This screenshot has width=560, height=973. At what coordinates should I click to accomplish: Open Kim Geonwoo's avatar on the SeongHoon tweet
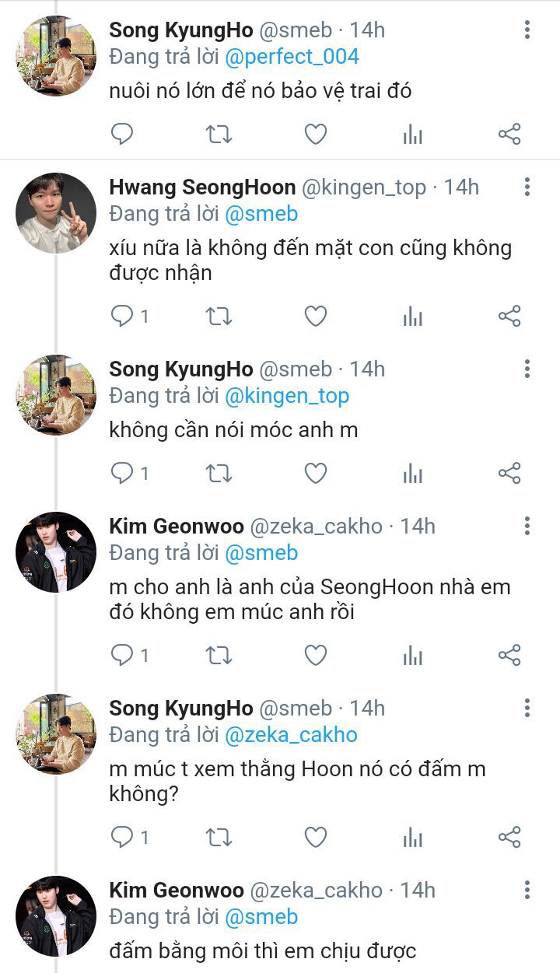pos(55,551)
